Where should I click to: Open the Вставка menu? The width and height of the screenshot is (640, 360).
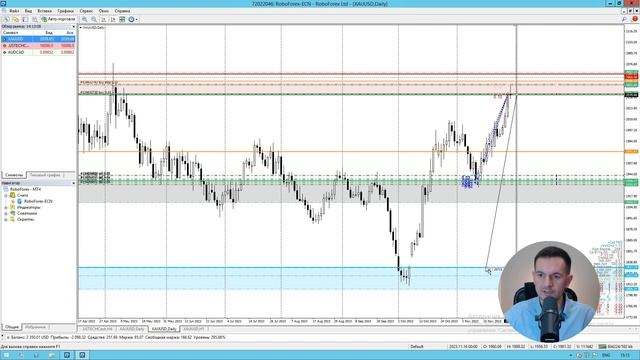pyautogui.click(x=44, y=11)
